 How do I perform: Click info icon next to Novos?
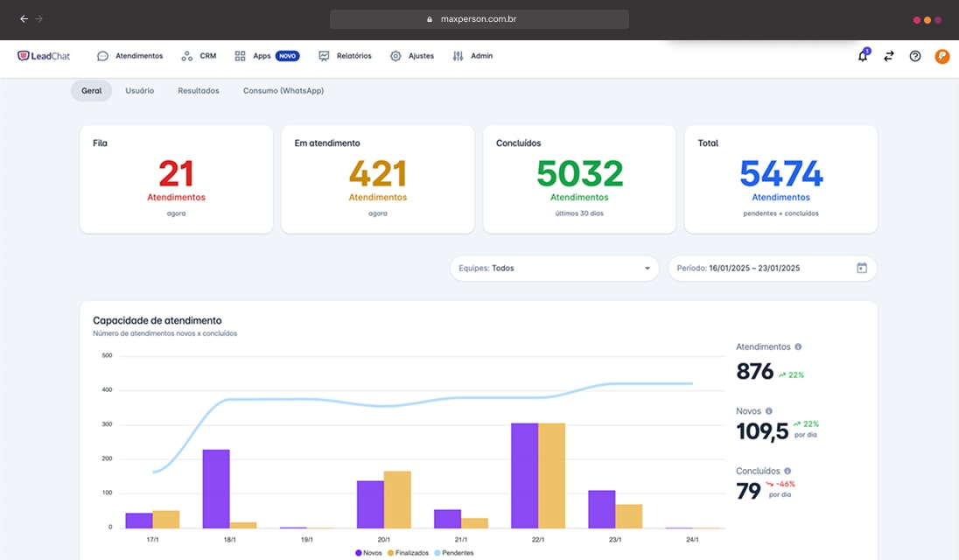(769, 410)
